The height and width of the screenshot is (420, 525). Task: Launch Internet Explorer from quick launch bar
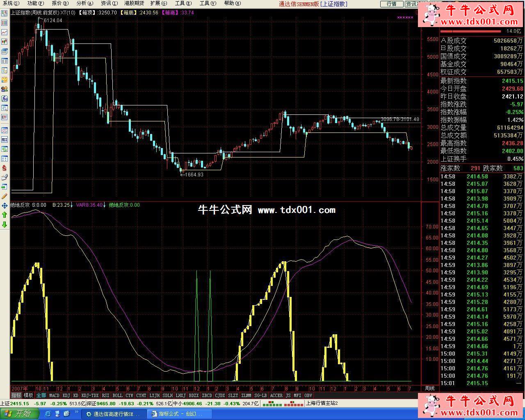[x=48, y=414]
